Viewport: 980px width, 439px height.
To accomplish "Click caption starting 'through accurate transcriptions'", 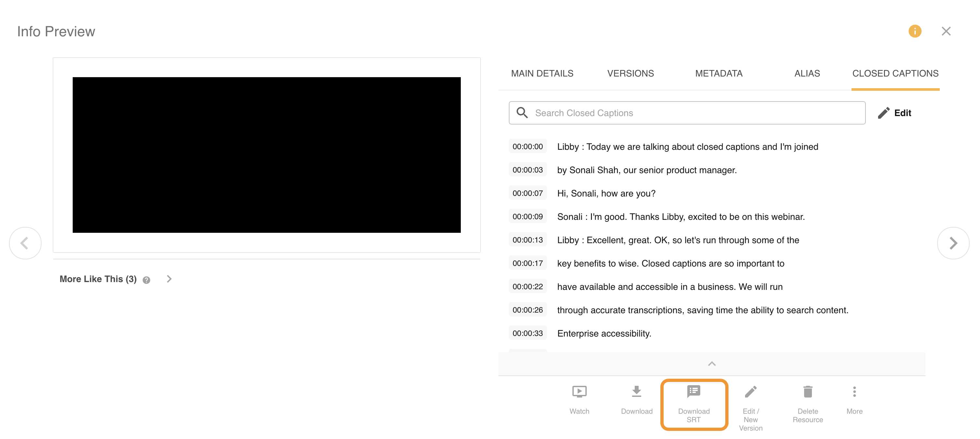I will tap(703, 310).
